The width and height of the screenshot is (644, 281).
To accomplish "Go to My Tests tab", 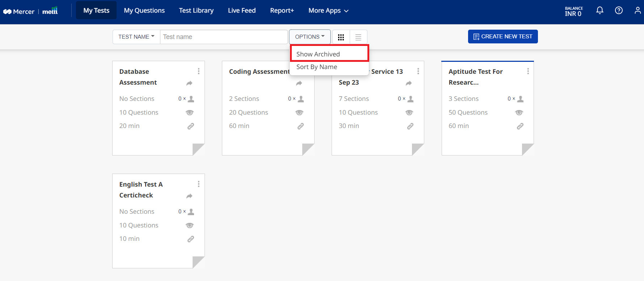I will (96, 10).
